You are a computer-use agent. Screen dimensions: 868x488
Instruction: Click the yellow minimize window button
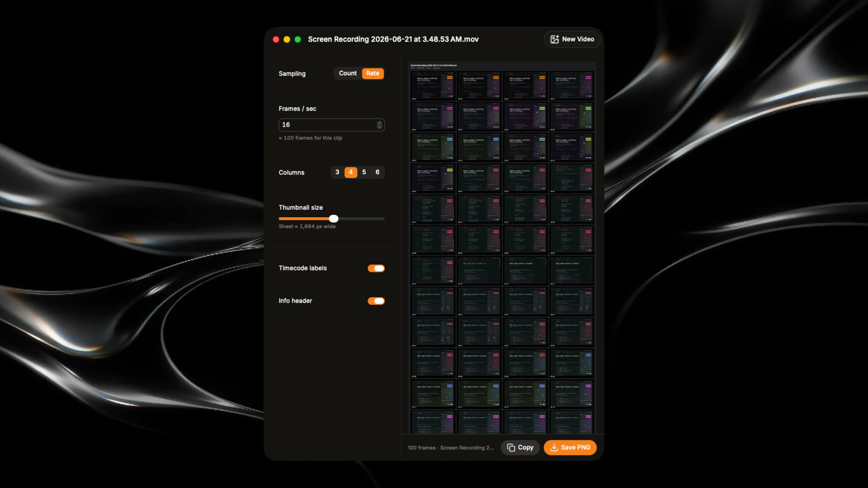pyautogui.click(x=287, y=39)
